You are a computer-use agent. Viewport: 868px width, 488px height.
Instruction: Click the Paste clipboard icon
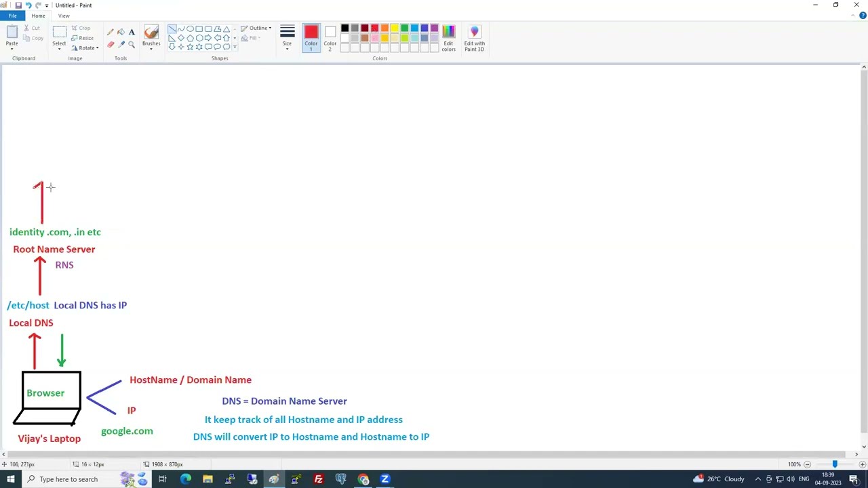[12, 32]
